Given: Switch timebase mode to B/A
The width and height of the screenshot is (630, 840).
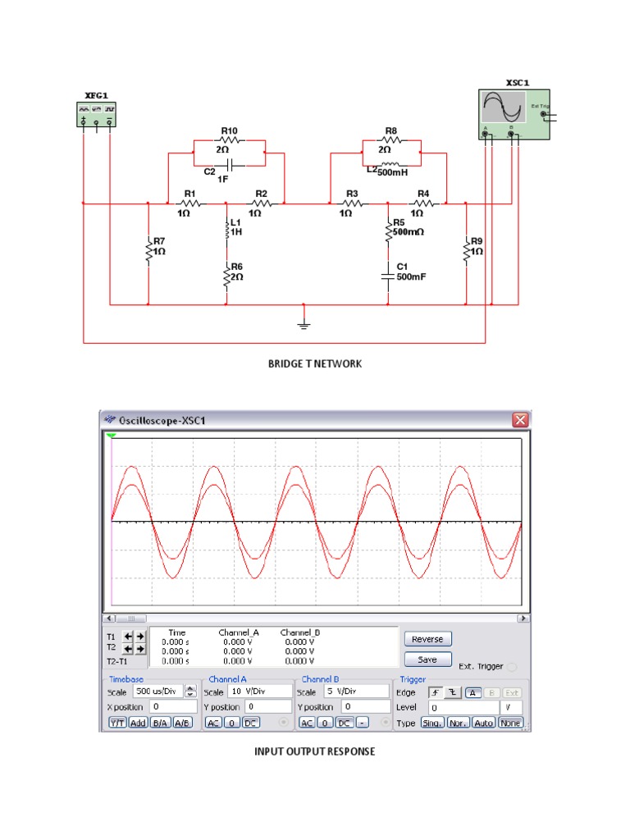Looking at the screenshot, I should [x=160, y=723].
